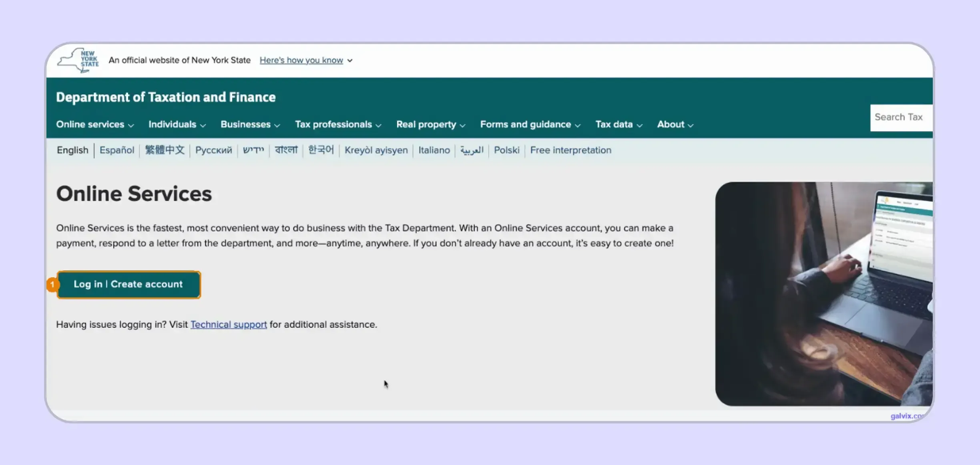Screen dimensions: 980x465
Task: Open the Businesses menu
Action: 250,124
